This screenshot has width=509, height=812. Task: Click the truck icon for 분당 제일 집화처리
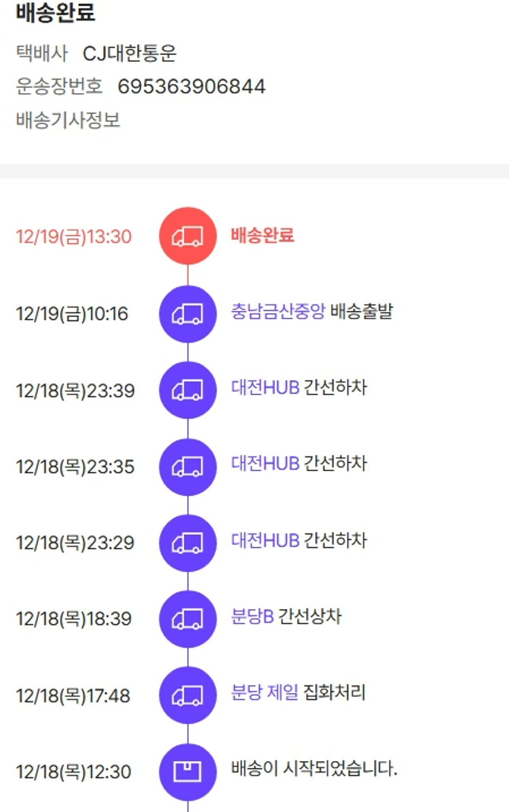(x=187, y=695)
